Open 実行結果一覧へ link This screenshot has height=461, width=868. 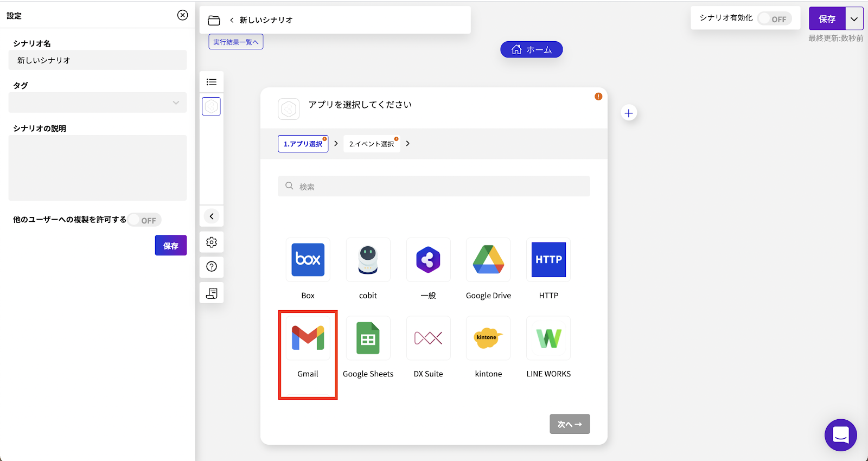click(236, 42)
